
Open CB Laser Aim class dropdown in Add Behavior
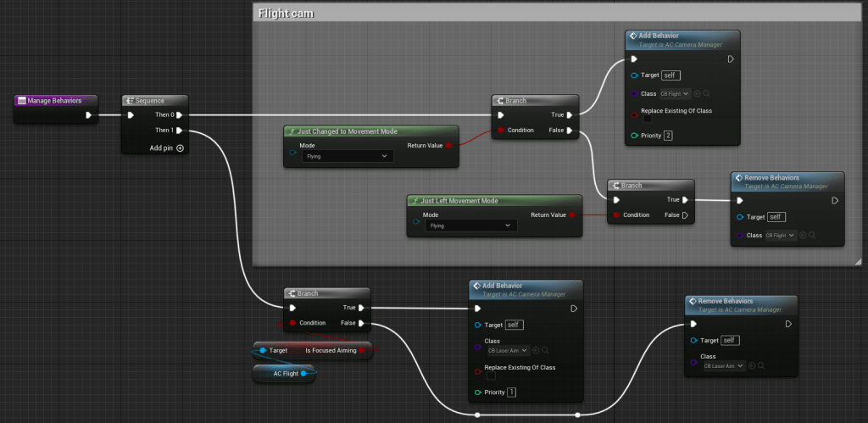[508, 350]
